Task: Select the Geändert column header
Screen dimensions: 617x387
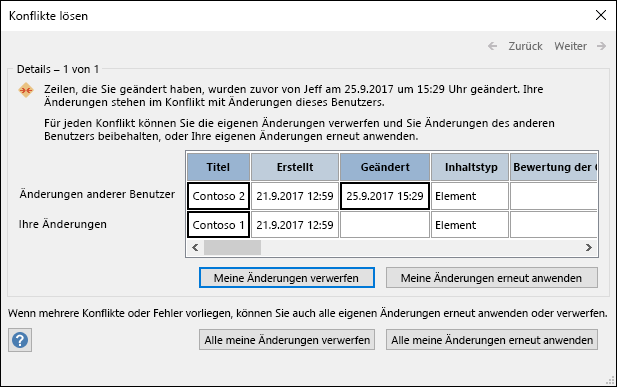Action: 385,167
